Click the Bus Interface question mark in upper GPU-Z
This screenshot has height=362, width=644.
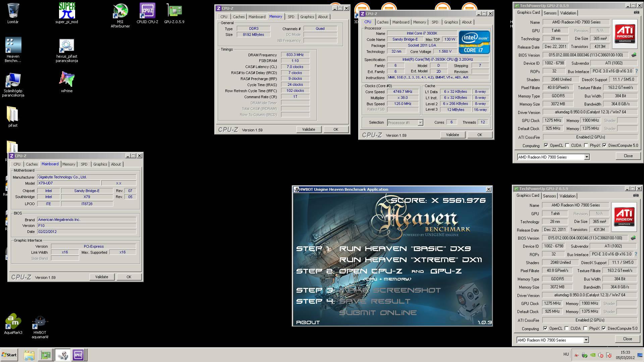pos(637,71)
